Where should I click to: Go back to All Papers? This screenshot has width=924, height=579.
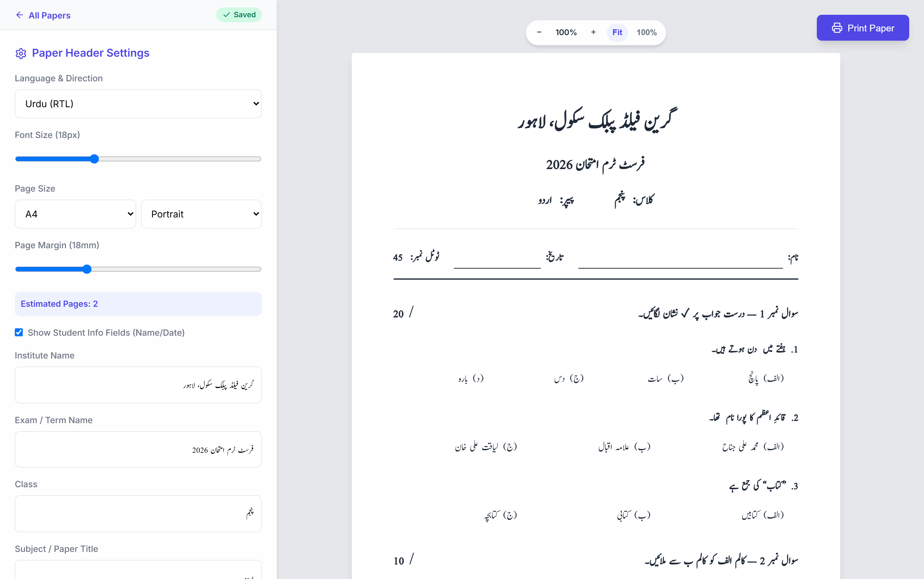click(x=43, y=15)
